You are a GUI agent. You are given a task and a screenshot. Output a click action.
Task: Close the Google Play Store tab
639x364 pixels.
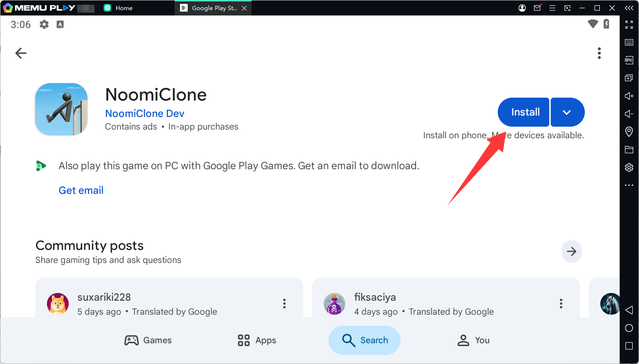tap(244, 8)
